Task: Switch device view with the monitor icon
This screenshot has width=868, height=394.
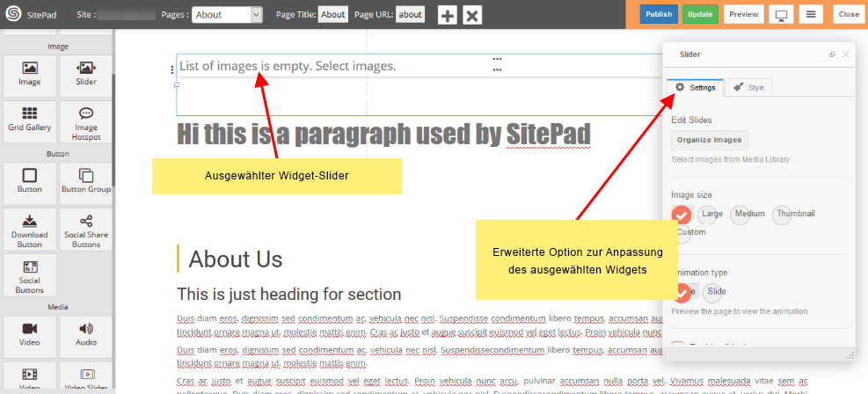Action: tap(782, 14)
